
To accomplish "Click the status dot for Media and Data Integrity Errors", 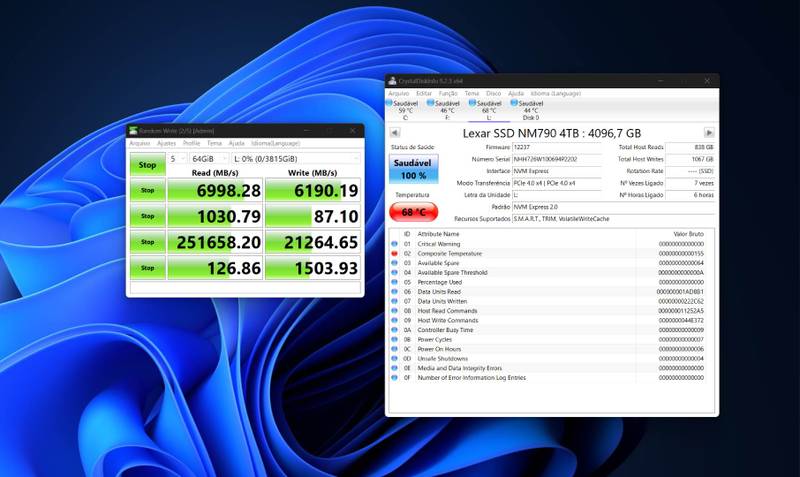I will point(394,368).
